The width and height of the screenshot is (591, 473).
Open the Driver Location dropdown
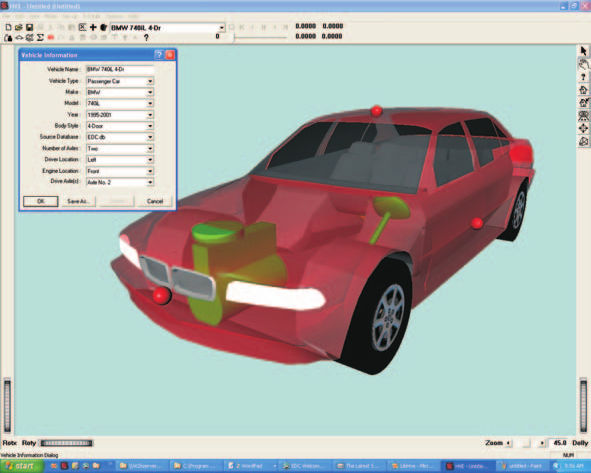tap(150, 160)
